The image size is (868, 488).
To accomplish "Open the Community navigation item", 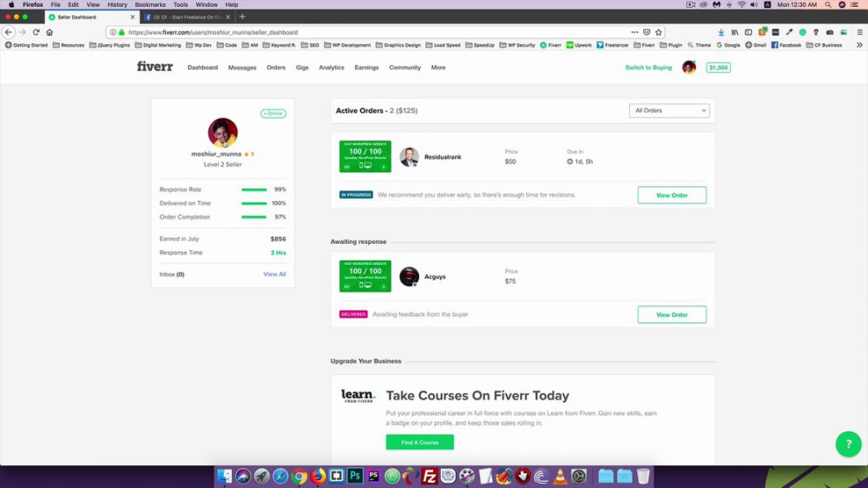I will click(x=404, y=68).
